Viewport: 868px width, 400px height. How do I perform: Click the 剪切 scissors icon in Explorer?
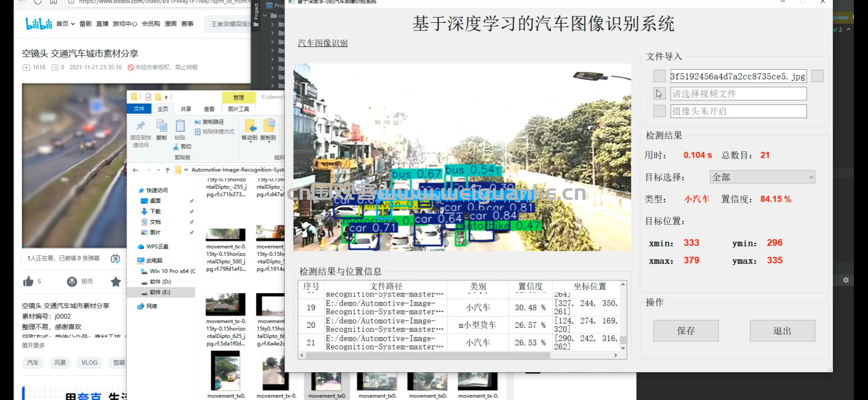pos(176,147)
